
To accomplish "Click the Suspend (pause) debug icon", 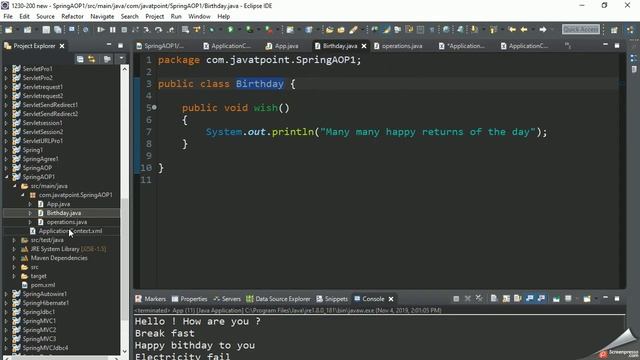I will 113,29.
